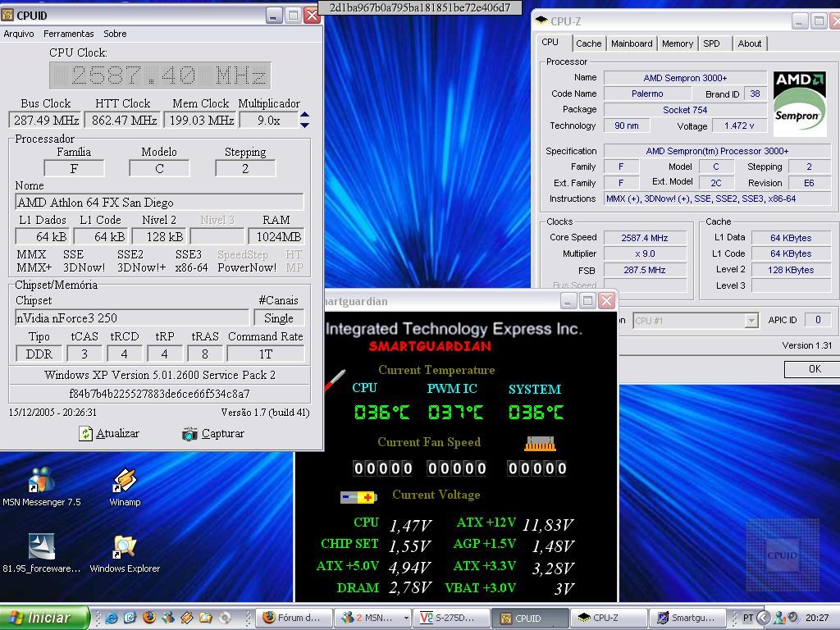
Task: Select the CPU tab in CPU-Z
Action: pyautogui.click(x=550, y=43)
